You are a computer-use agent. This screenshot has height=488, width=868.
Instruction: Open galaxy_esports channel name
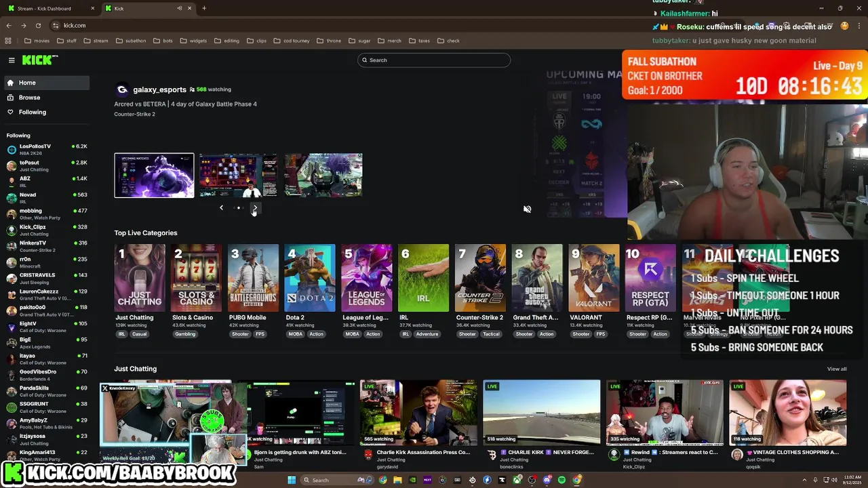coord(159,89)
